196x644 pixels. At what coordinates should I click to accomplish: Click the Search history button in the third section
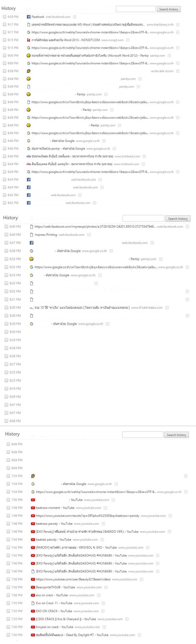pos(176,435)
